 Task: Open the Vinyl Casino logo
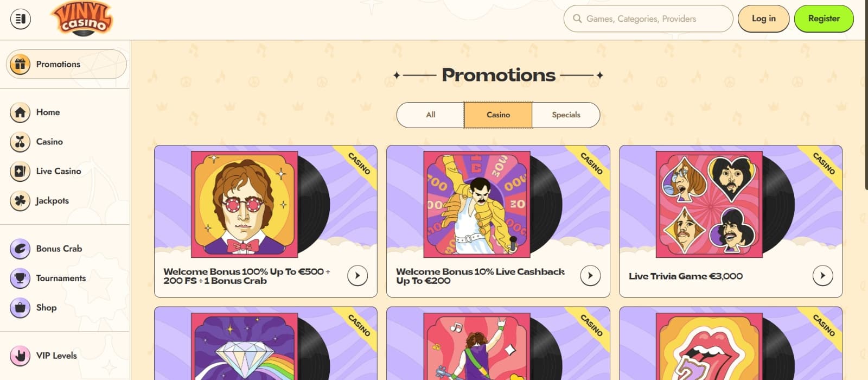(81, 19)
